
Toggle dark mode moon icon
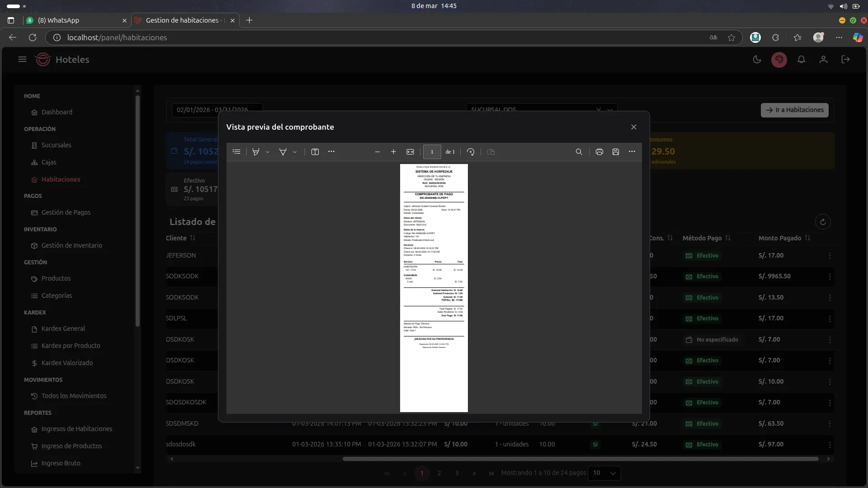click(757, 60)
